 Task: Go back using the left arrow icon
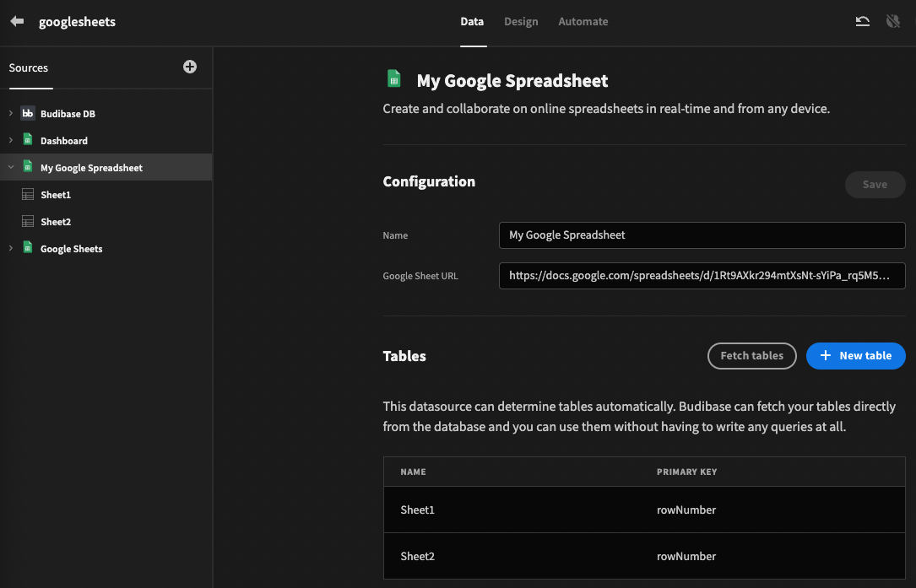click(x=17, y=22)
